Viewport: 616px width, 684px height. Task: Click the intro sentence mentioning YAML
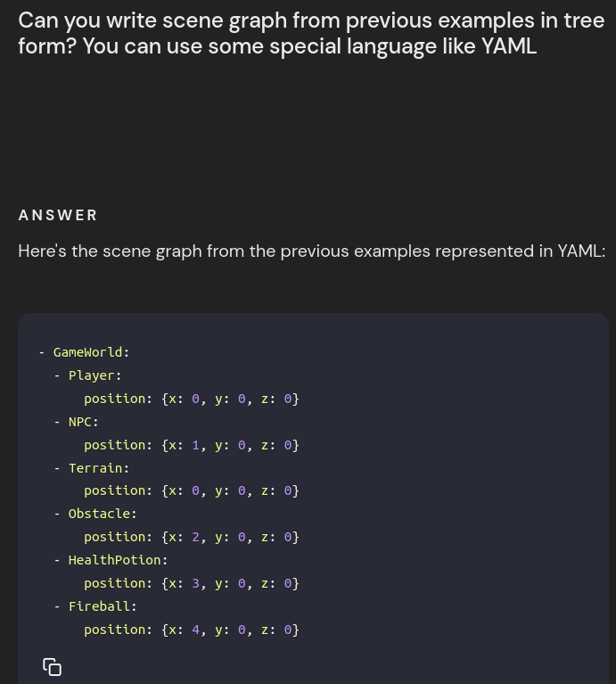tap(312, 251)
